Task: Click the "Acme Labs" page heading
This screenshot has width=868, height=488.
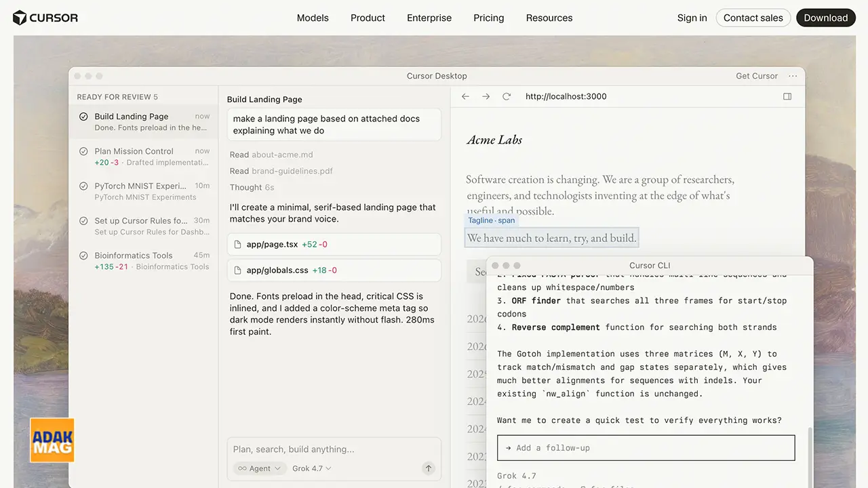Action: (x=494, y=140)
